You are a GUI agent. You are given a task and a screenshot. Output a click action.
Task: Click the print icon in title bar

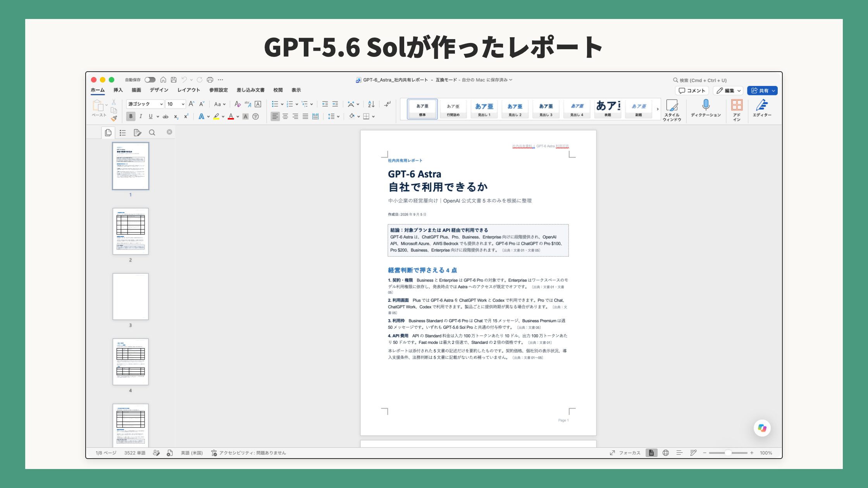210,80
